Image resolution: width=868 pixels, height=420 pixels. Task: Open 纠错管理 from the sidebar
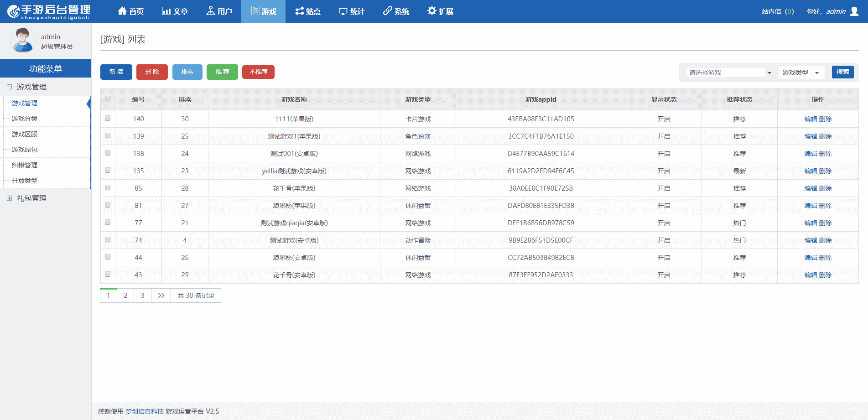tap(25, 165)
